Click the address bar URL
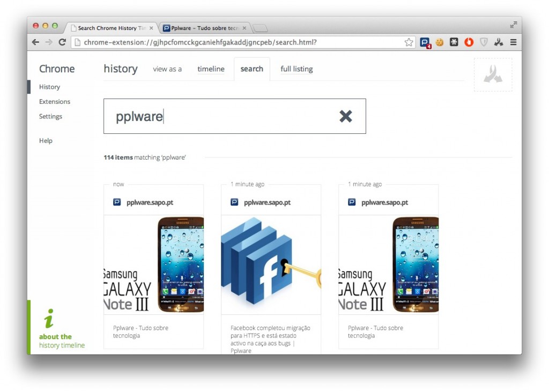 pos(201,42)
